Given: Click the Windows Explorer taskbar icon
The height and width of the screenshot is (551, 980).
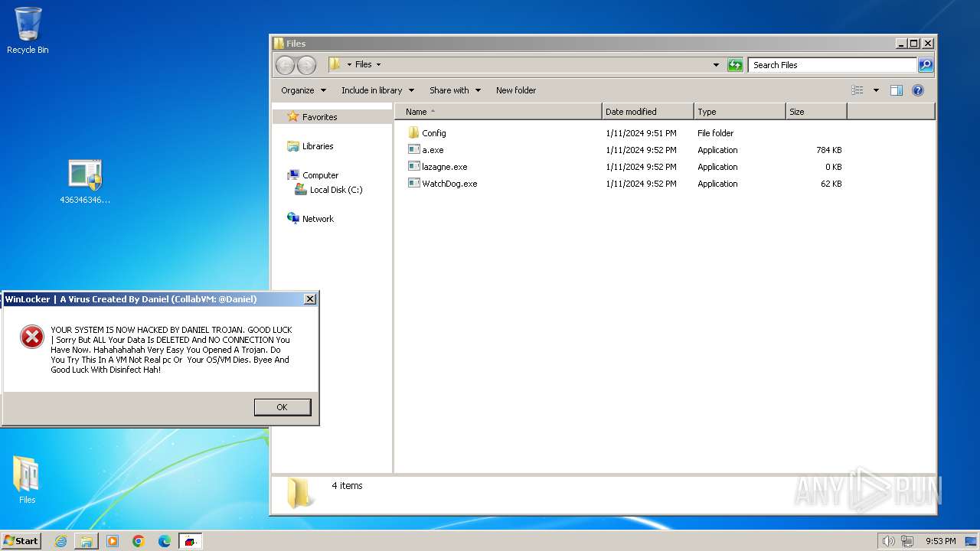Looking at the screenshot, I should [87, 541].
